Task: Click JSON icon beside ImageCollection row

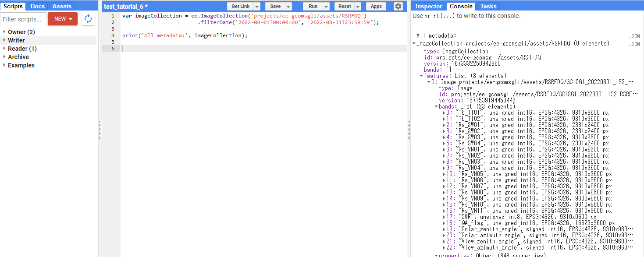Action: (x=634, y=44)
